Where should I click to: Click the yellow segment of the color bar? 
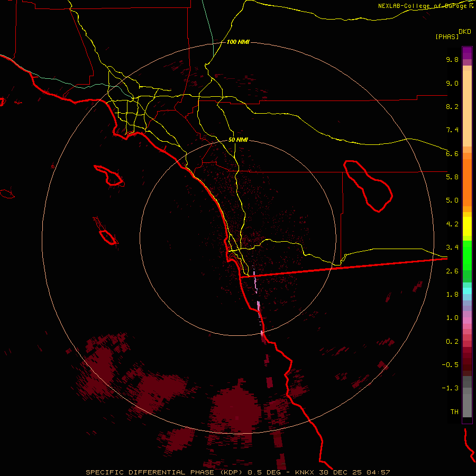tap(467, 226)
